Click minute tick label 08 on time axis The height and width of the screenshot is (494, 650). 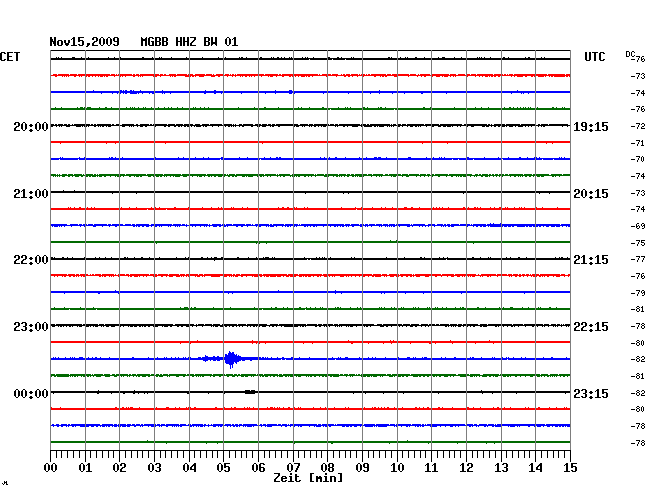coord(327,468)
